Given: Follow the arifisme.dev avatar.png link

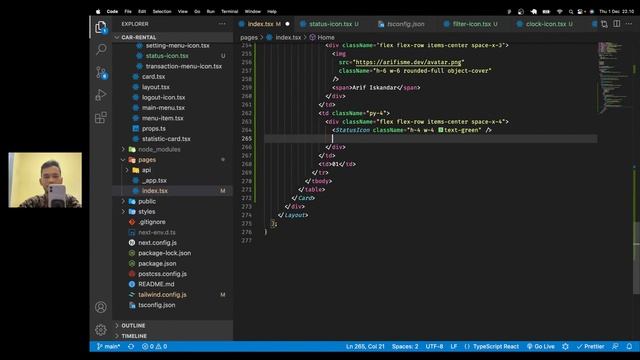Looking at the screenshot, I should pos(408,62).
